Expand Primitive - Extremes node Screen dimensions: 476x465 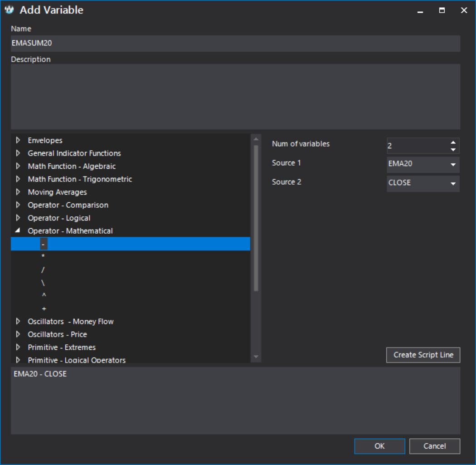pos(18,347)
